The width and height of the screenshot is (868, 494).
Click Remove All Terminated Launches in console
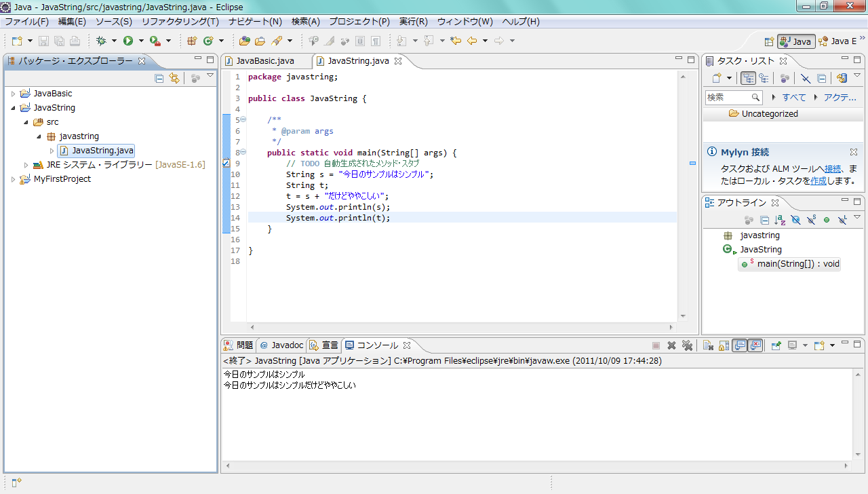pyautogui.click(x=687, y=345)
